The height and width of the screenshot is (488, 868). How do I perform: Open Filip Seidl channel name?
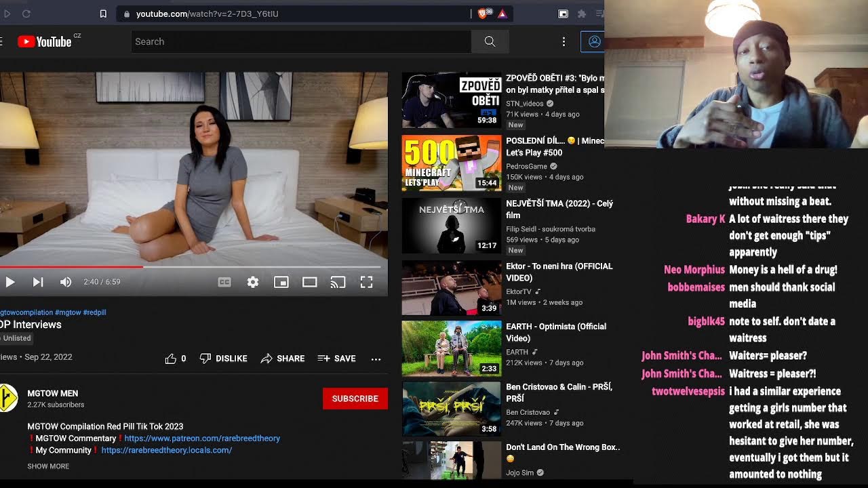click(x=551, y=229)
